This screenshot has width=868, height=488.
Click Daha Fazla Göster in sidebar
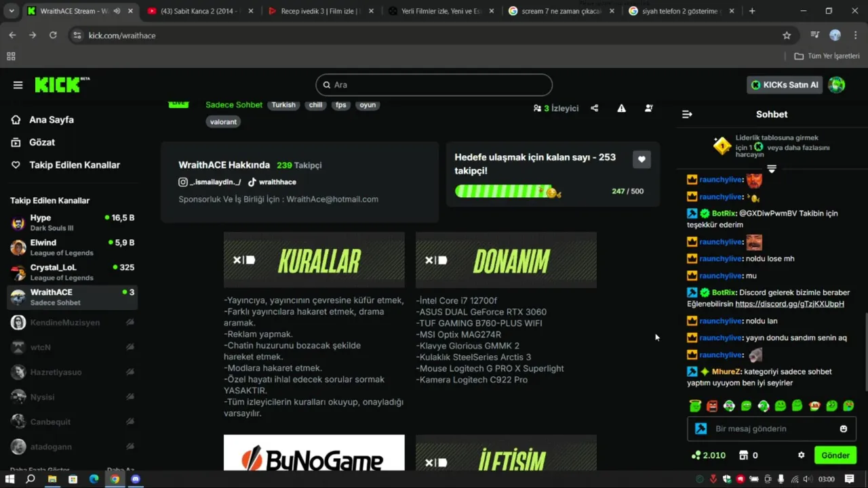coord(40,470)
